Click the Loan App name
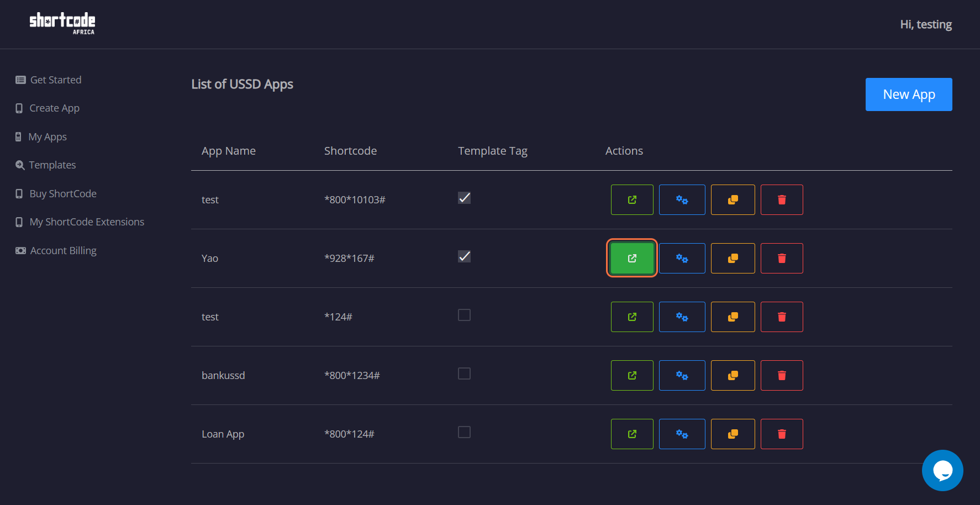 click(x=223, y=434)
